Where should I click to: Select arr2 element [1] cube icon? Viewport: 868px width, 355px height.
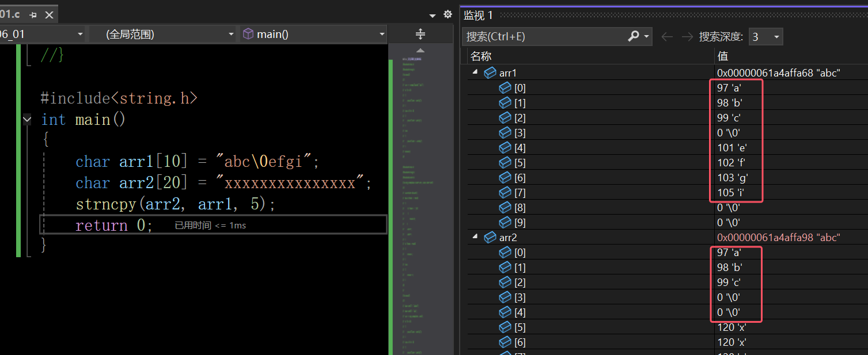pos(505,267)
